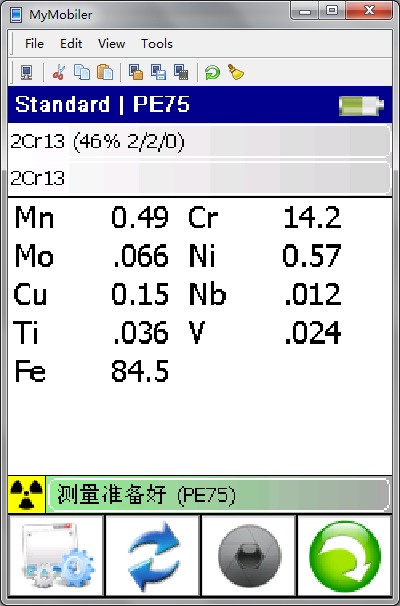
Task: Click the clipboard paste icon
Action: (x=105, y=72)
